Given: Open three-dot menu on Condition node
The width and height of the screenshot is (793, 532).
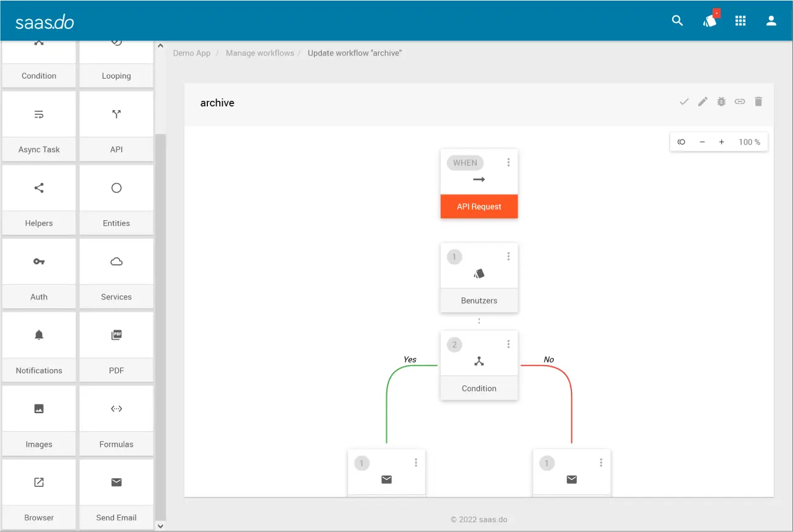Looking at the screenshot, I should coord(508,345).
